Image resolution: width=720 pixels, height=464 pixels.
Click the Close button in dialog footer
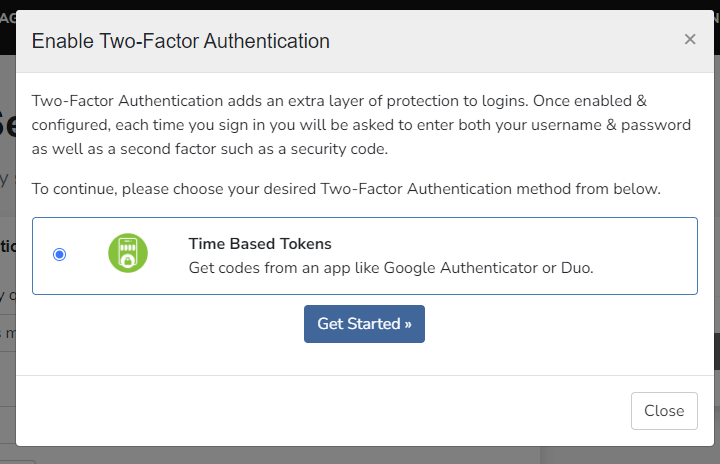pyautogui.click(x=664, y=411)
